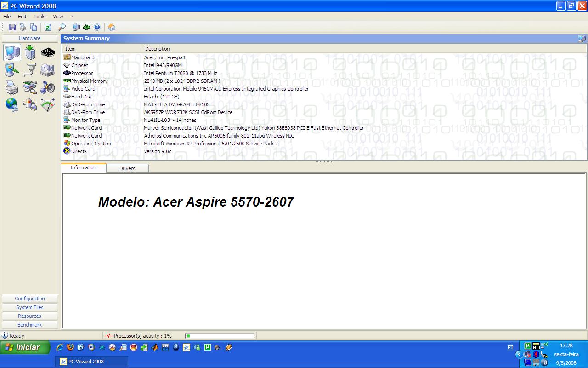Click the Copy toolbar icon
The image size is (588, 368).
pyautogui.click(x=34, y=28)
